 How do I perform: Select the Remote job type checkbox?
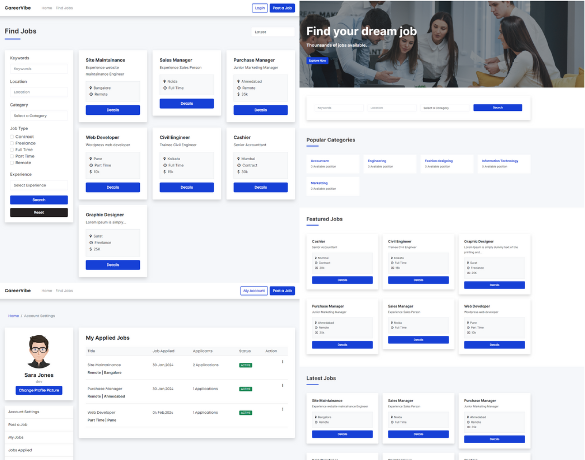click(12, 163)
